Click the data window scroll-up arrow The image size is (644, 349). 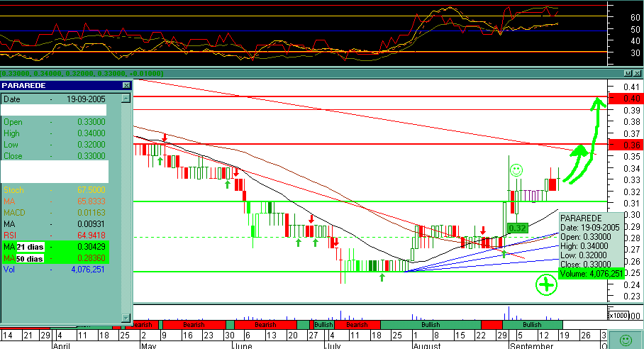[126, 98]
